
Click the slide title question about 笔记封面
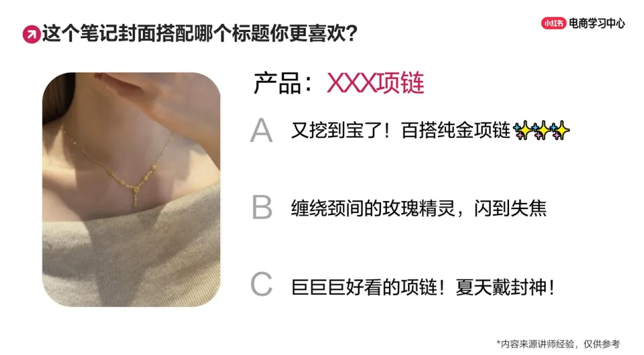tap(199, 34)
